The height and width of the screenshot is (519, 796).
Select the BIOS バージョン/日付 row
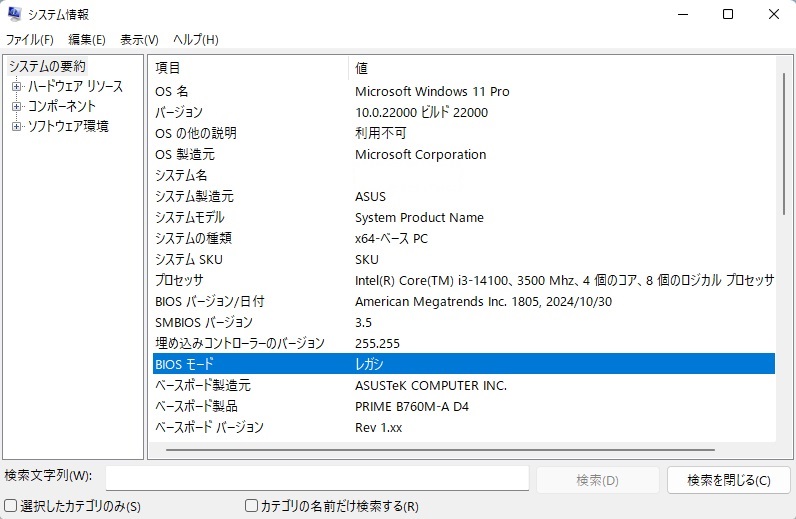pos(464,301)
